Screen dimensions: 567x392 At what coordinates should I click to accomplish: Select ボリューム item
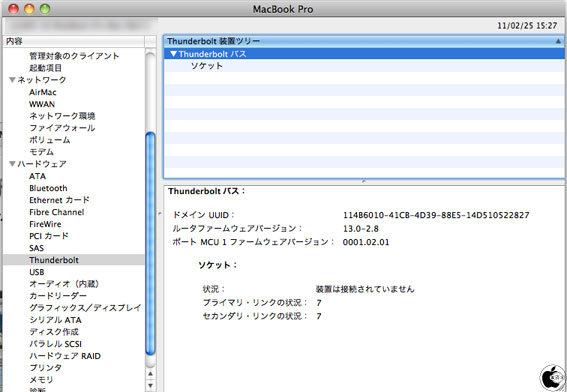coord(50,140)
